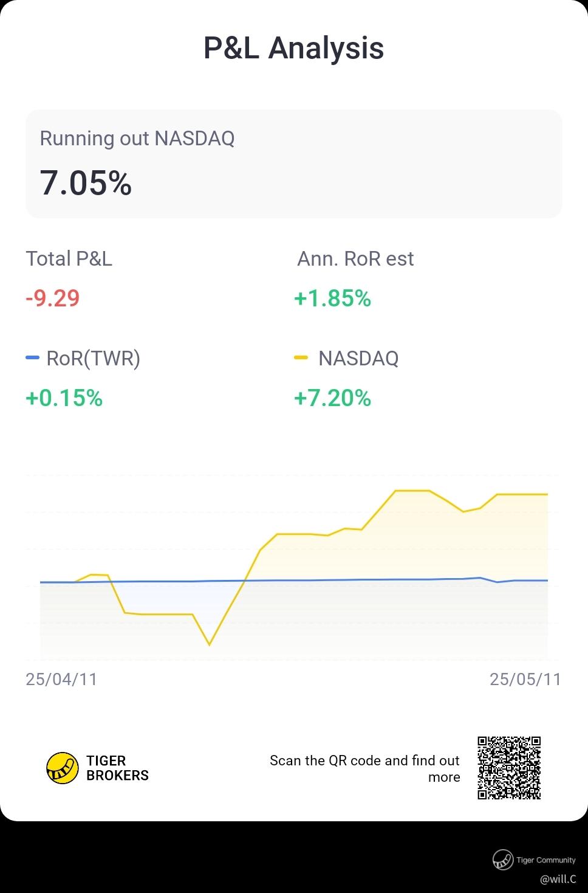Click the blue RoR(TWR) legend marker
This screenshot has height=893, width=588.
32,357
